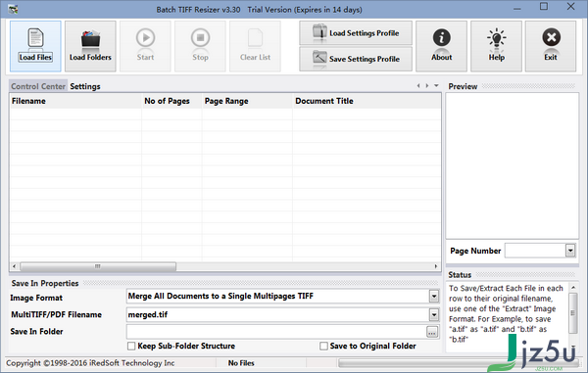The width and height of the screenshot is (588, 373).
Task: Click the Clear List icon
Action: tap(255, 38)
